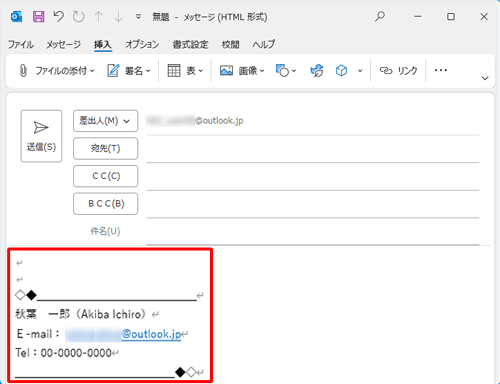Click the 署名 signature pen icon
This screenshot has width=500, height=384.
tap(113, 71)
